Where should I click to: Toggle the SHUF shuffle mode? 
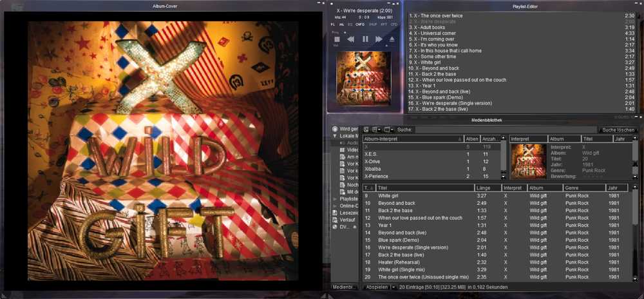[372, 24]
